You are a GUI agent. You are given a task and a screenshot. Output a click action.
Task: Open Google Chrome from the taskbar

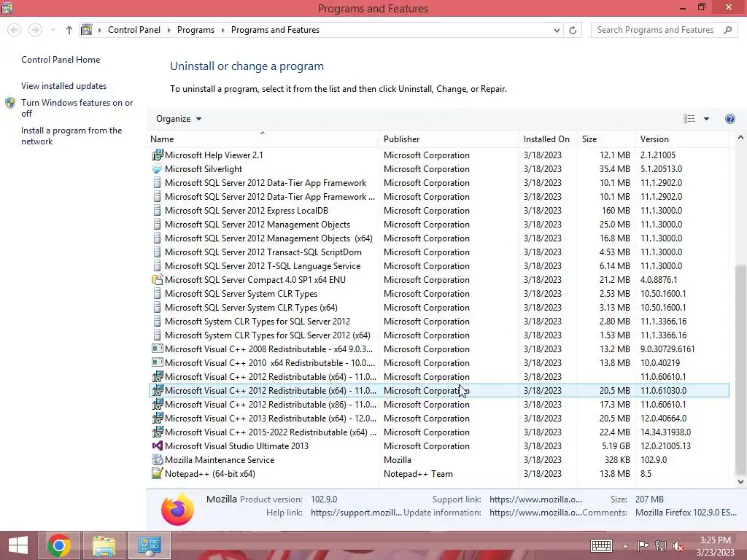[x=59, y=545]
